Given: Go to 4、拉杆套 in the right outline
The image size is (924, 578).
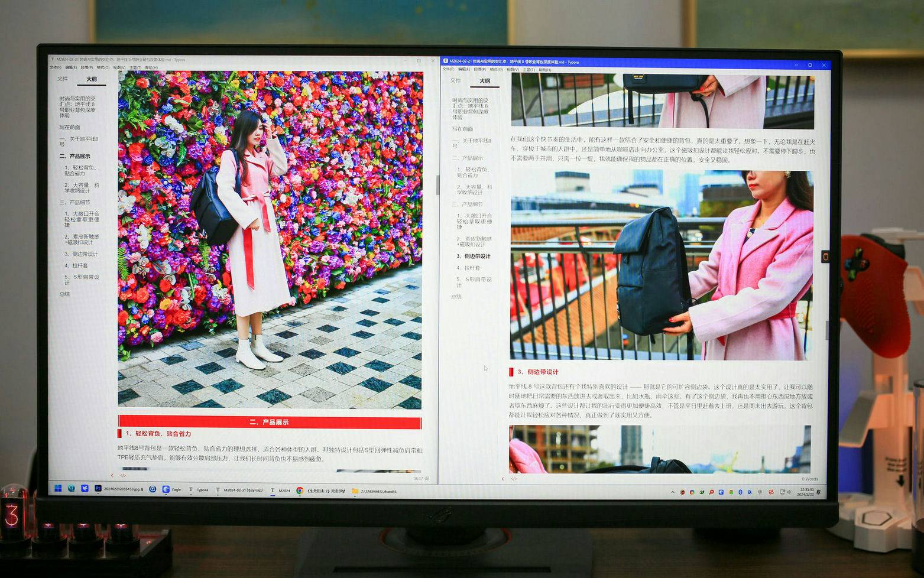Looking at the screenshot, I should pos(472,268).
